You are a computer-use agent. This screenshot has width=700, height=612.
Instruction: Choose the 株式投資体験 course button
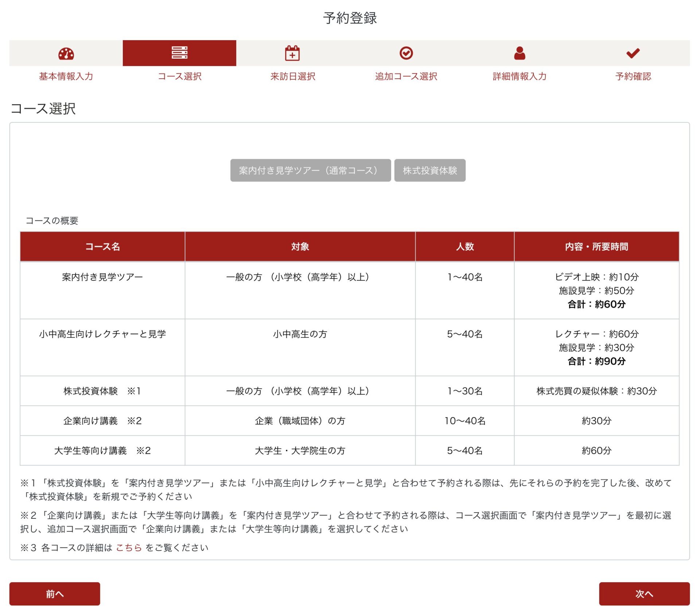[x=429, y=170]
